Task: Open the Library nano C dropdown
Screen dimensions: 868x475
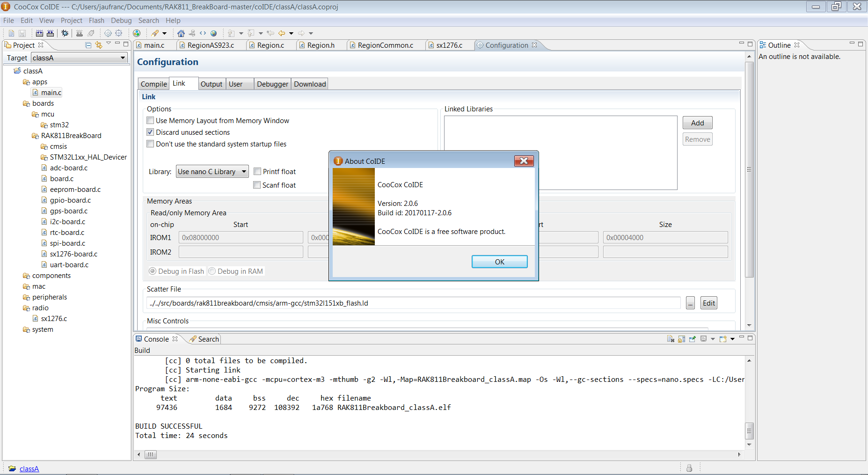Action: (x=212, y=172)
